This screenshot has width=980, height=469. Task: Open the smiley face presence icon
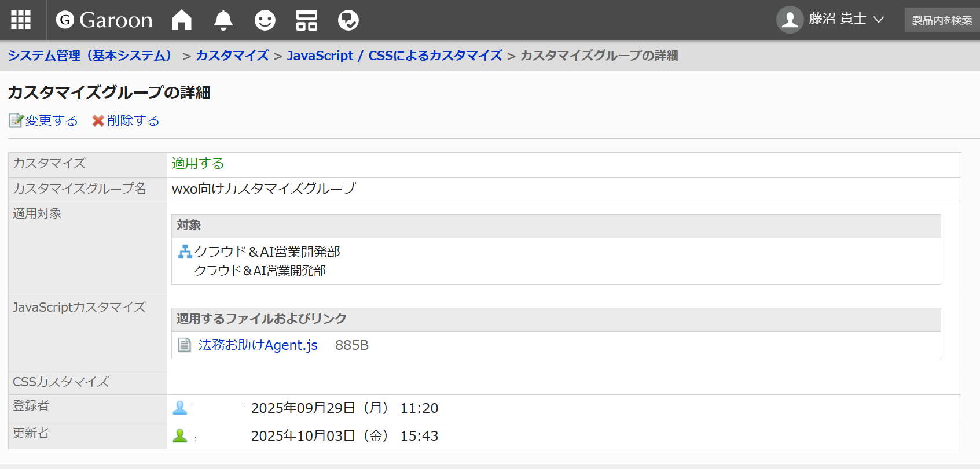pos(265,20)
